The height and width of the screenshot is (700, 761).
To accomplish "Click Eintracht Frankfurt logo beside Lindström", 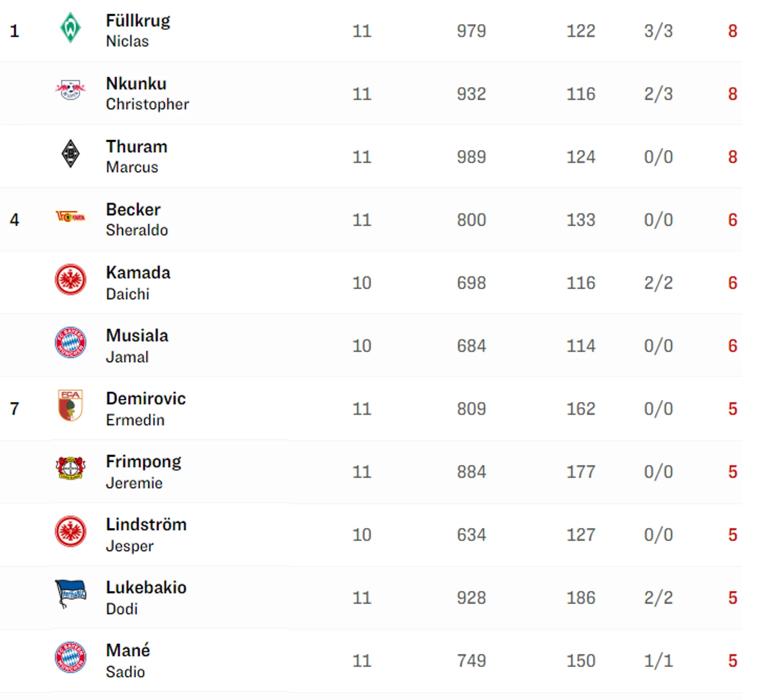I will pyautogui.click(x=70, y=531).
